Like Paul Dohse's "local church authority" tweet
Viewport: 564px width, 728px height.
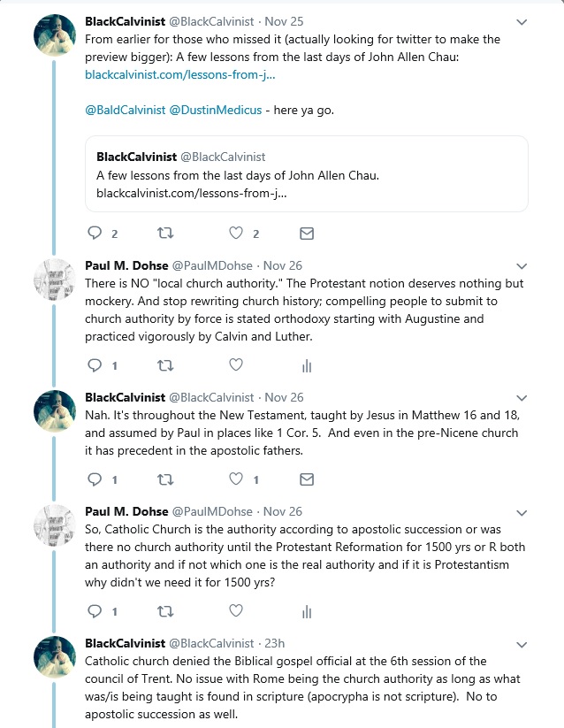tap(236, 364)
